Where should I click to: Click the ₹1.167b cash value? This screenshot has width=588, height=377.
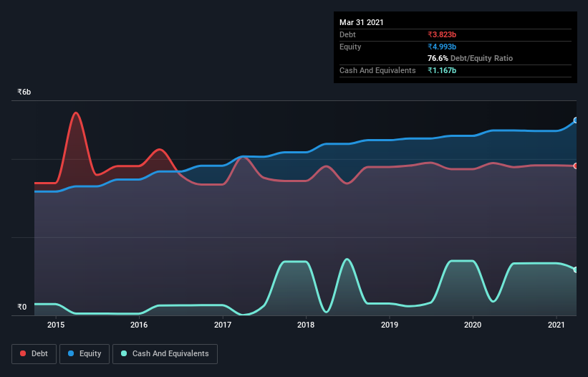[442, 70]
